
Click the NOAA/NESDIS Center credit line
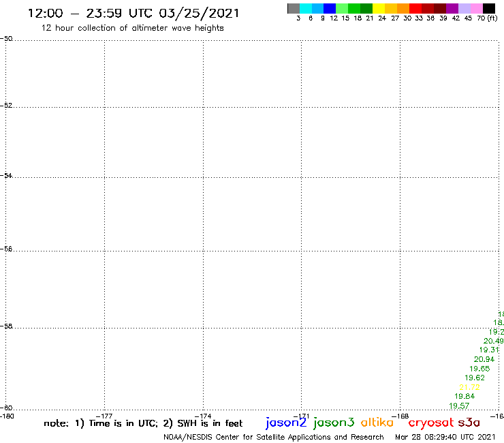tap(274, 438)
